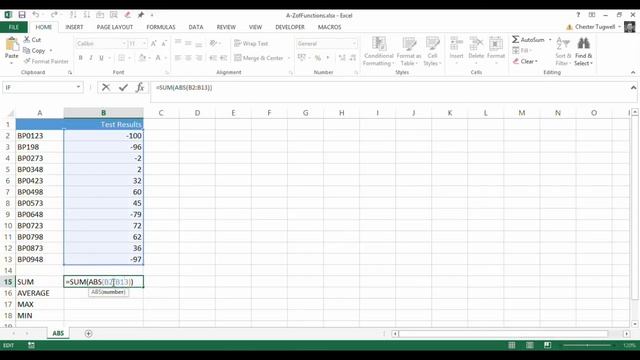Switch to Page Break Preview icon

click(x=547, y=345)
